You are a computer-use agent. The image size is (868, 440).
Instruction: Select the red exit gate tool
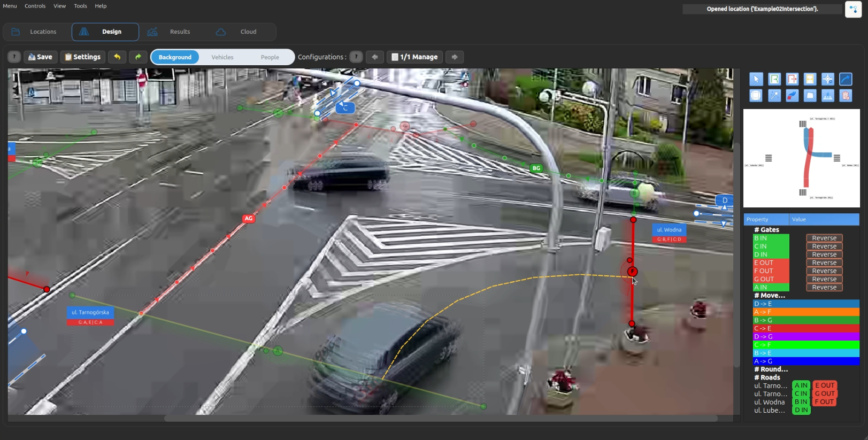click(792, 79)
